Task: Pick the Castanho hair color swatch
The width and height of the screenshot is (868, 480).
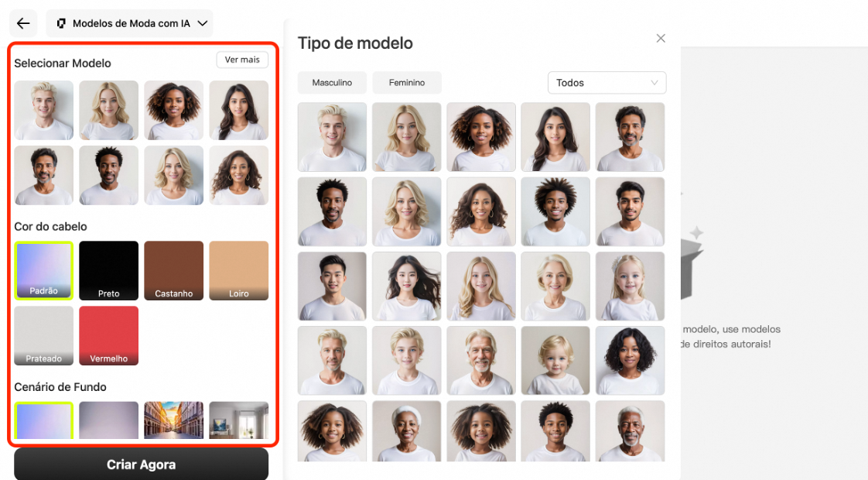Action: point(174,270)
